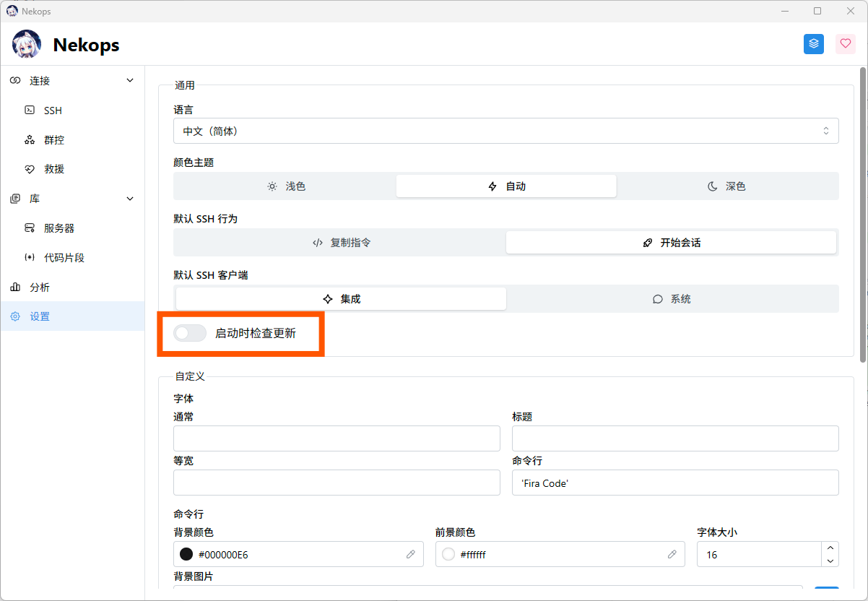868x601 pixels.
Task: Choose 复制指令 as default SSH action
Action: tap(341, 243)
